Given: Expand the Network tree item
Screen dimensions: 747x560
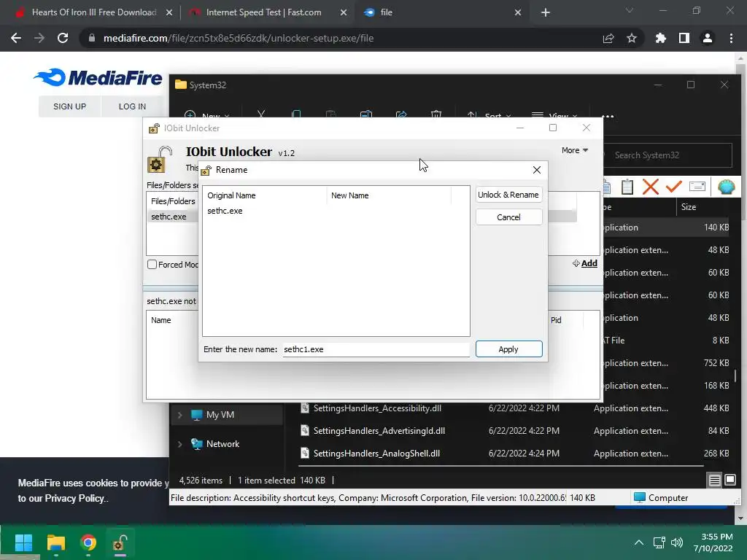Looking at the screenshot, I should [179, 444].
